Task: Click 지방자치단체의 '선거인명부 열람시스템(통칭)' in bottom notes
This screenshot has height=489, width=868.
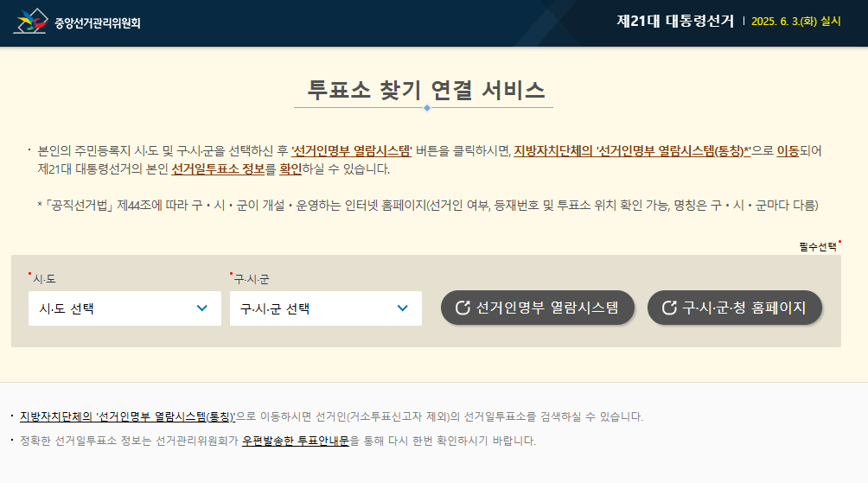Action: 127,416
